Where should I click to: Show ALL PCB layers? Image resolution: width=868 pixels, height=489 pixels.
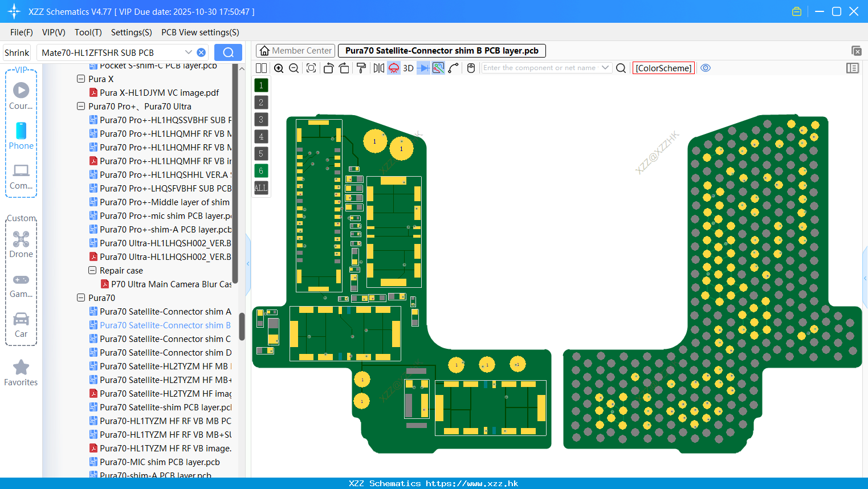click(x=261, y=188)
